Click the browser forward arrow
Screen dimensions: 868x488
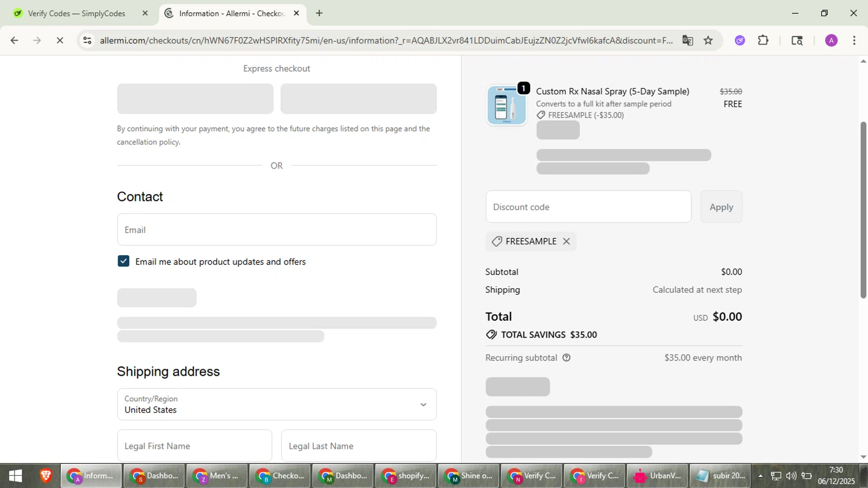(x=37, y=41)
